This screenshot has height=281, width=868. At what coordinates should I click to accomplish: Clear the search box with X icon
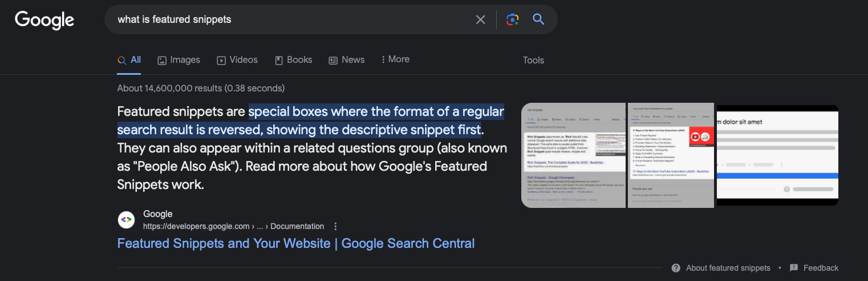481,19
